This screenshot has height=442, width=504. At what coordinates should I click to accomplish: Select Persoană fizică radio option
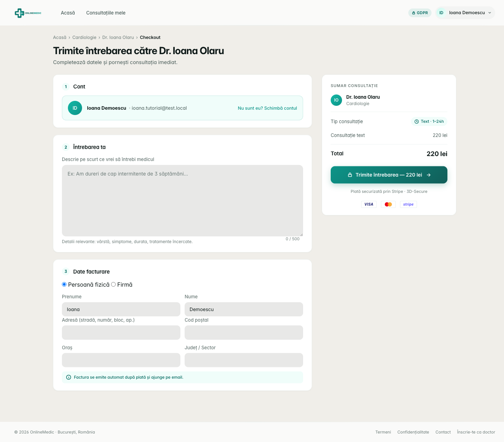64,285
